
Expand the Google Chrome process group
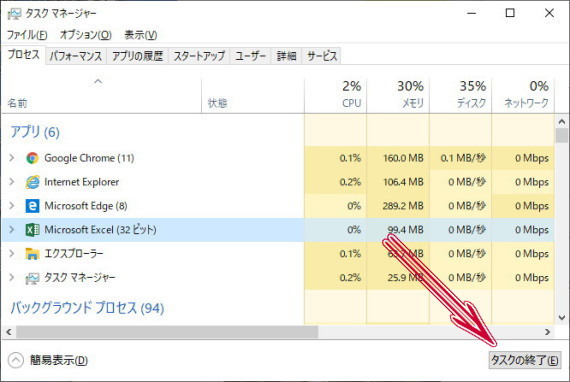(x=12, y=158)
